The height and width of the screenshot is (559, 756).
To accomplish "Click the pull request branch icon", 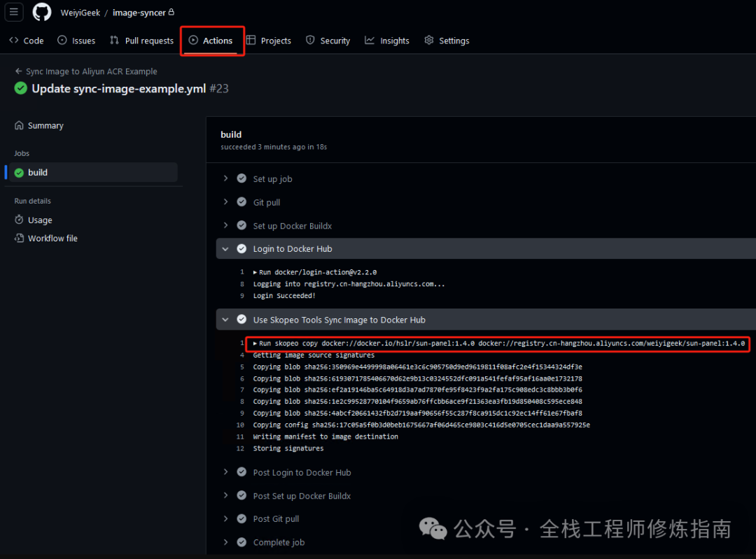I will point(114,40).
